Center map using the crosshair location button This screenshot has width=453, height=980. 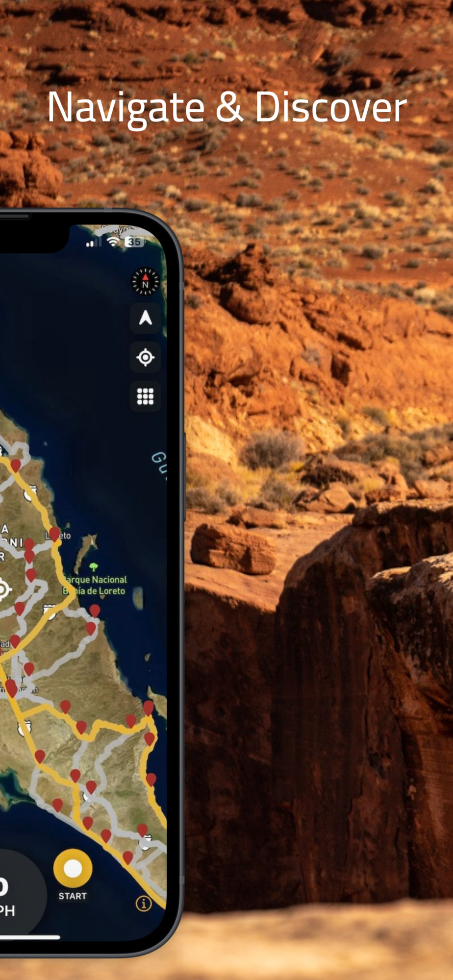145,357
